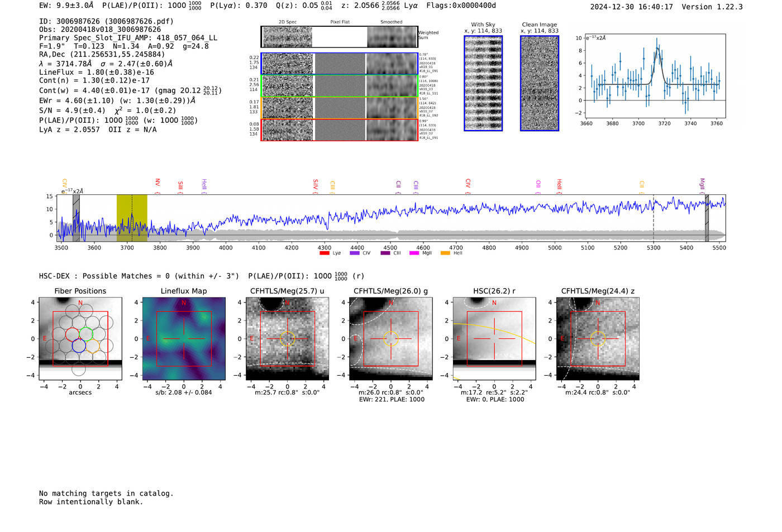Select the red-bordered 2D spectrum row
The width and height of the screenshot is (782, 532).
click(339, 130)
